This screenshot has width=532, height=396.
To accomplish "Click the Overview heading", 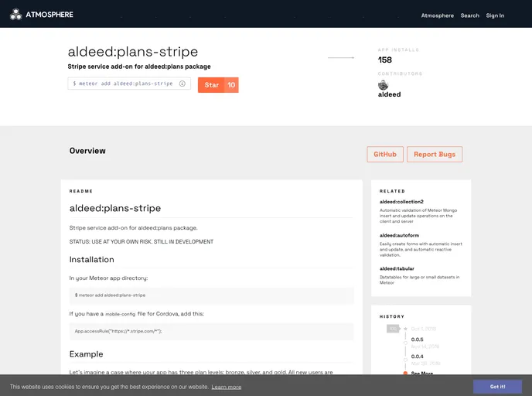I will [87, 151].
